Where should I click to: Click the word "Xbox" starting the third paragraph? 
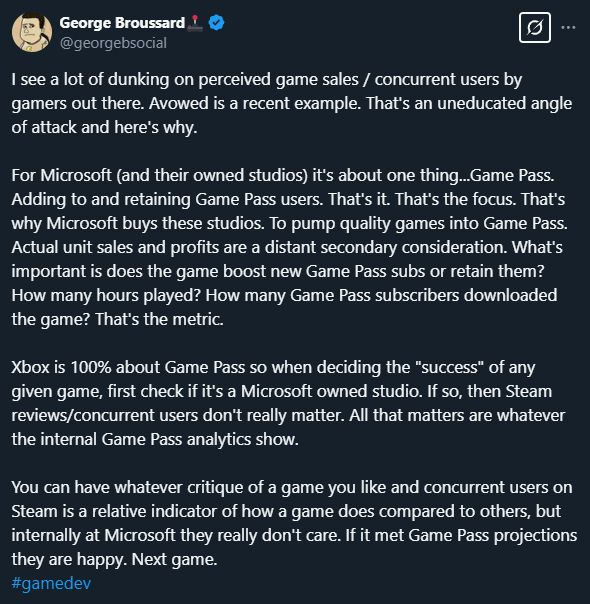click(x=30, y=367)
